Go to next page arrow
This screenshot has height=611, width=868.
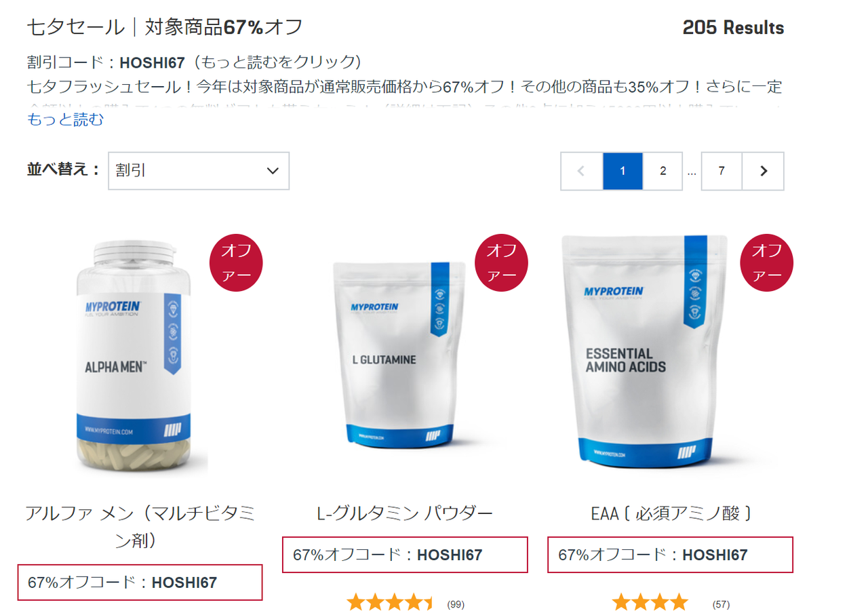(x=763, y=171)
